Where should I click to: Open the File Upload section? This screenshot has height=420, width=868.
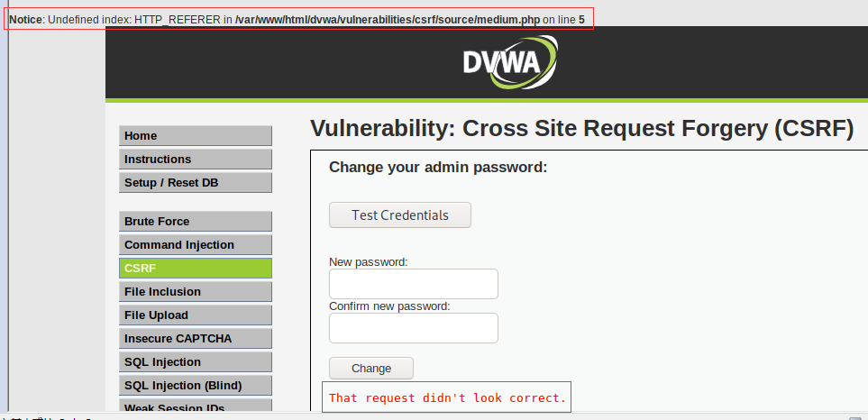(196, 315)
